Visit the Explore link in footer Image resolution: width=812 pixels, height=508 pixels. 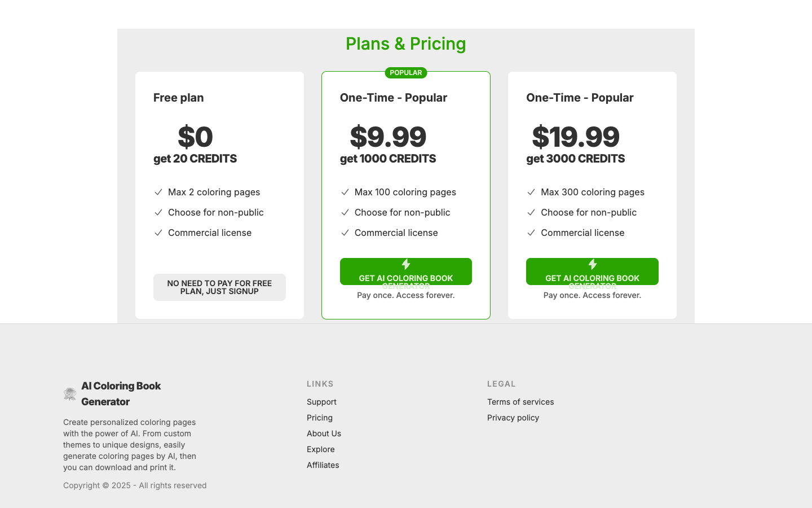pos(321,449)
